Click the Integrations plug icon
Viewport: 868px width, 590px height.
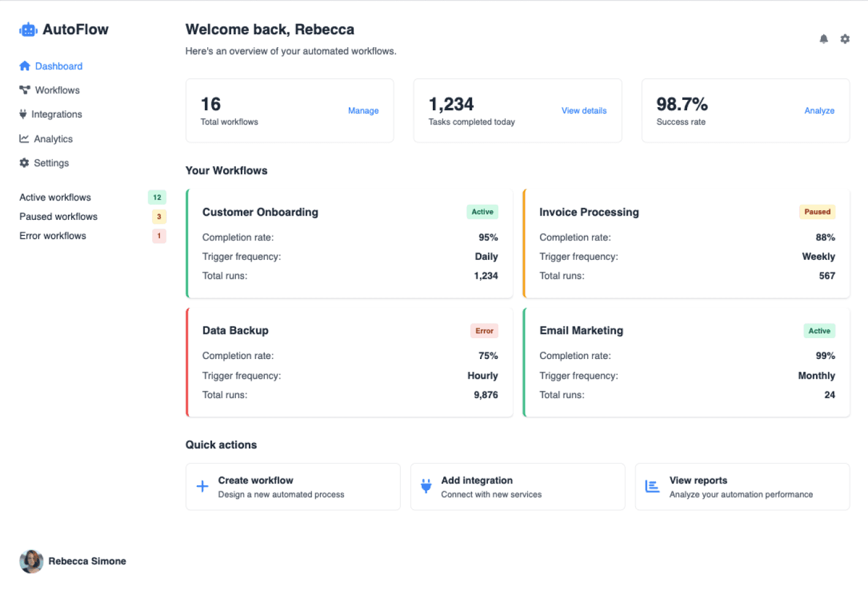pyautogui.click(x=24, y=114)
